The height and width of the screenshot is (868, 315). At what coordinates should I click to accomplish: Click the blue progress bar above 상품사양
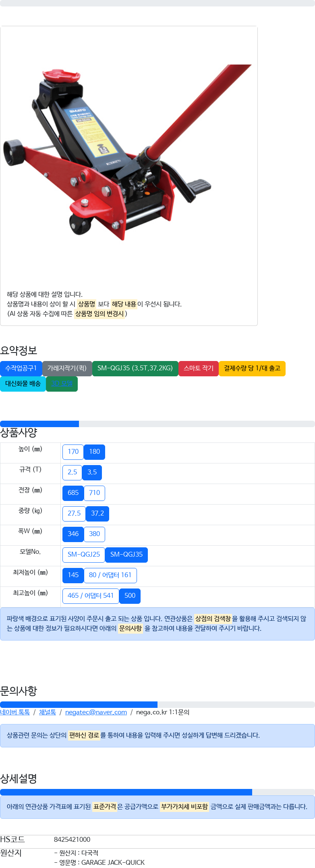point(39,424)
